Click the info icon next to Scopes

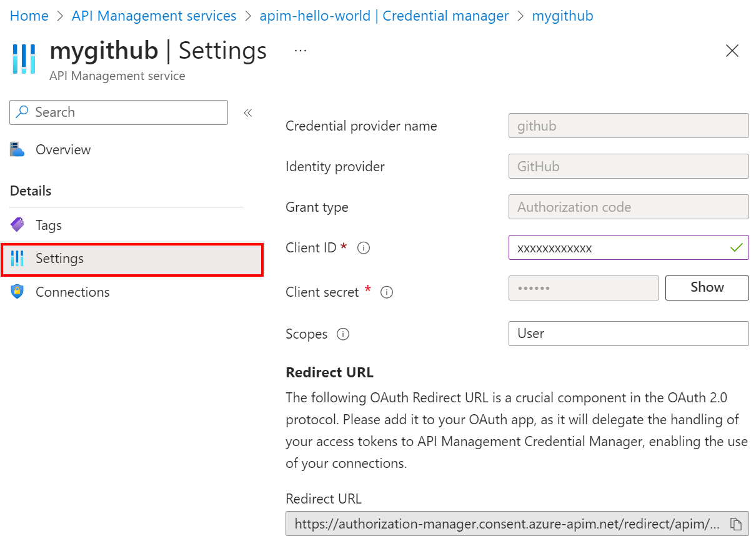(x=342, y=334)
